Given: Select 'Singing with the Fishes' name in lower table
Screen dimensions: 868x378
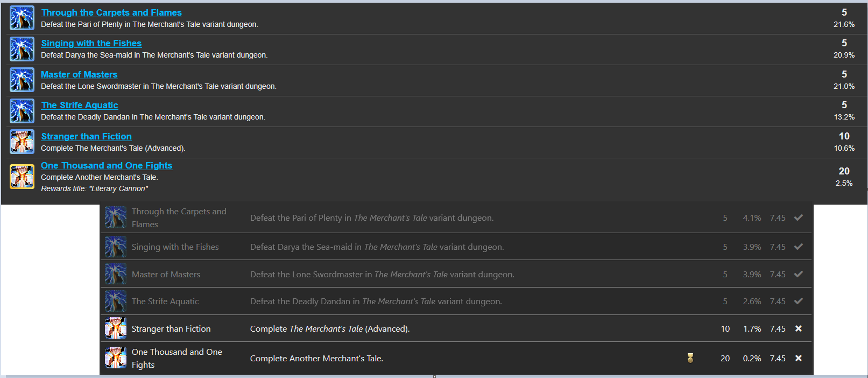Looking at the screenshot, I should pyautogui.click(x=175, y=247).
